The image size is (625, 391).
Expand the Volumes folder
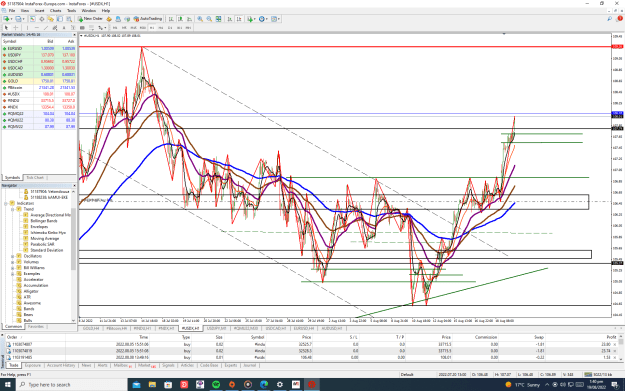pyautogui.click(x=12, y=262)
